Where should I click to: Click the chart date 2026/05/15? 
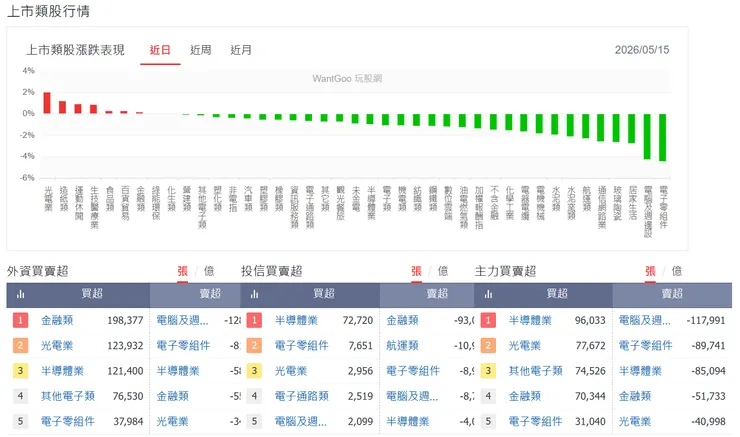(642, 50)
